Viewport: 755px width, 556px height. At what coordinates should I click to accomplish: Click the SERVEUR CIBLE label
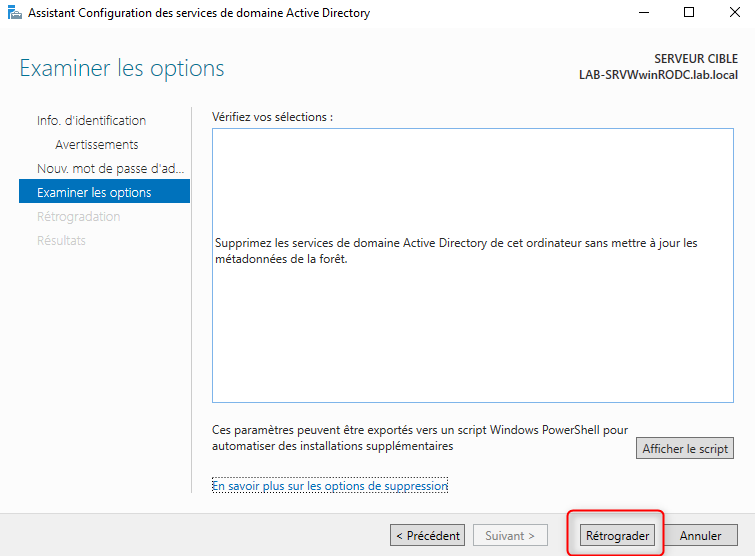coord(696,59)
